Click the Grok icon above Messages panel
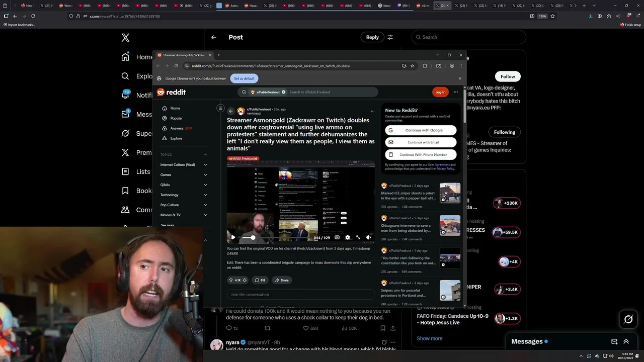The image size is (644, 362). pos(628,319)
